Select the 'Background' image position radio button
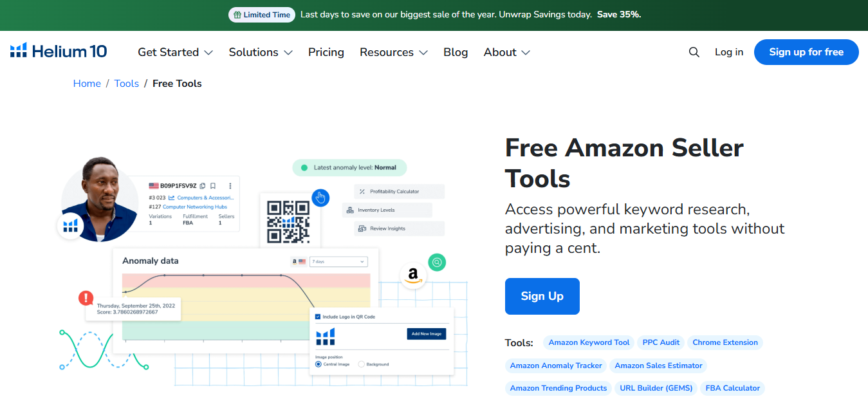This screenshot has height=417, width=868. tap(362, 364)
